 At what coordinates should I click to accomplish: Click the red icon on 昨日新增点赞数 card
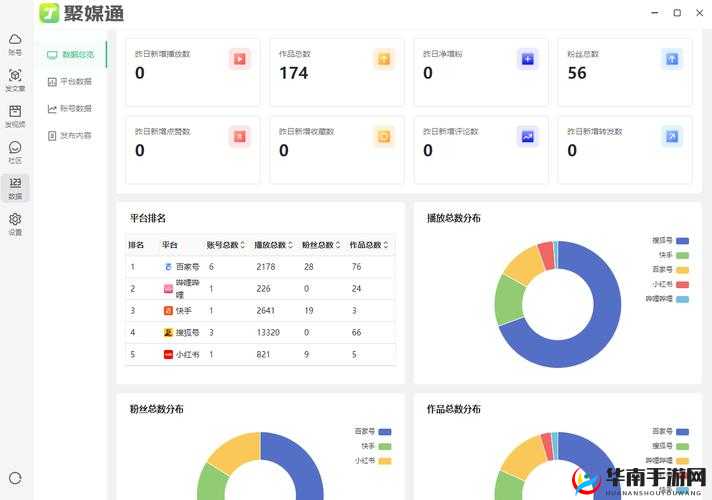click(x=240, y=137)
